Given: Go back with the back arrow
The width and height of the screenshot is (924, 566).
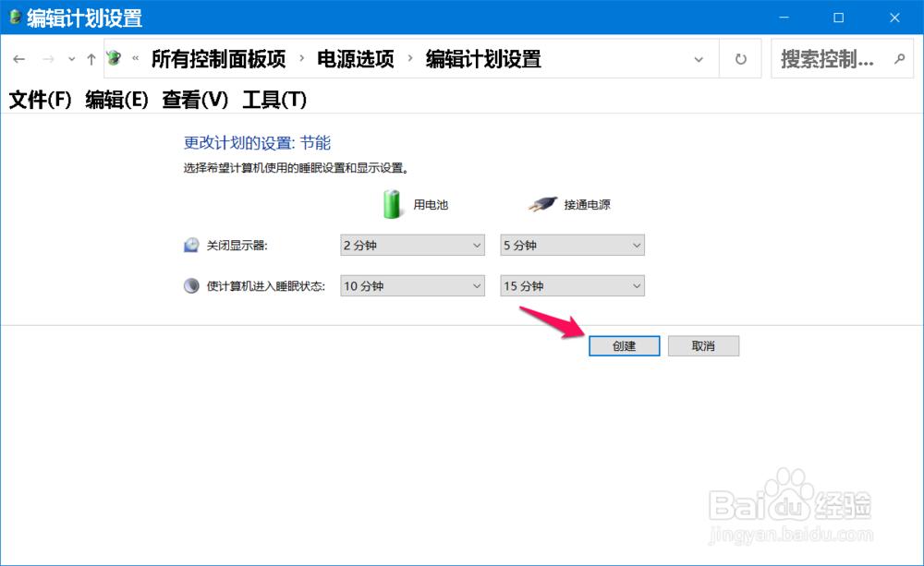Looking at the screenshot, I should pos(18,59).
